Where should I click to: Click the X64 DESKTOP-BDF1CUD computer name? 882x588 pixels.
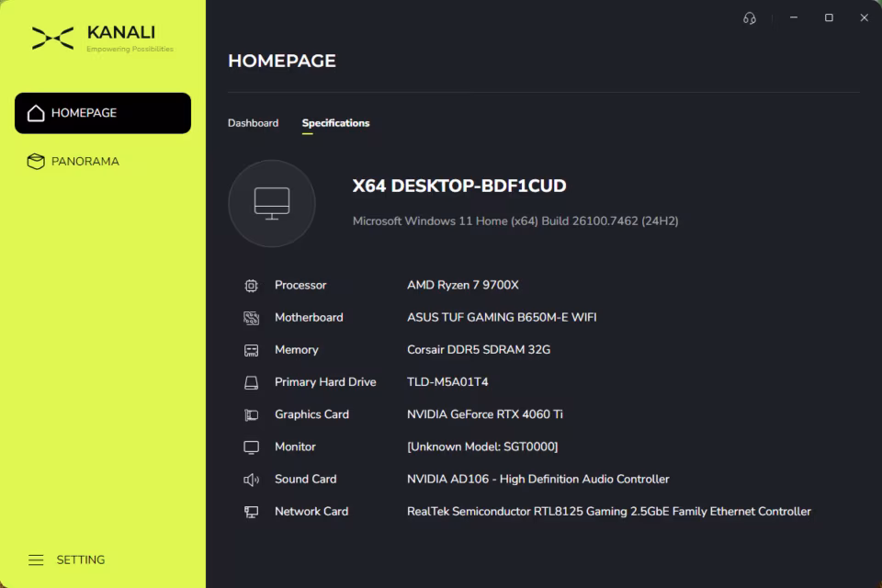[x=459, y=186]
